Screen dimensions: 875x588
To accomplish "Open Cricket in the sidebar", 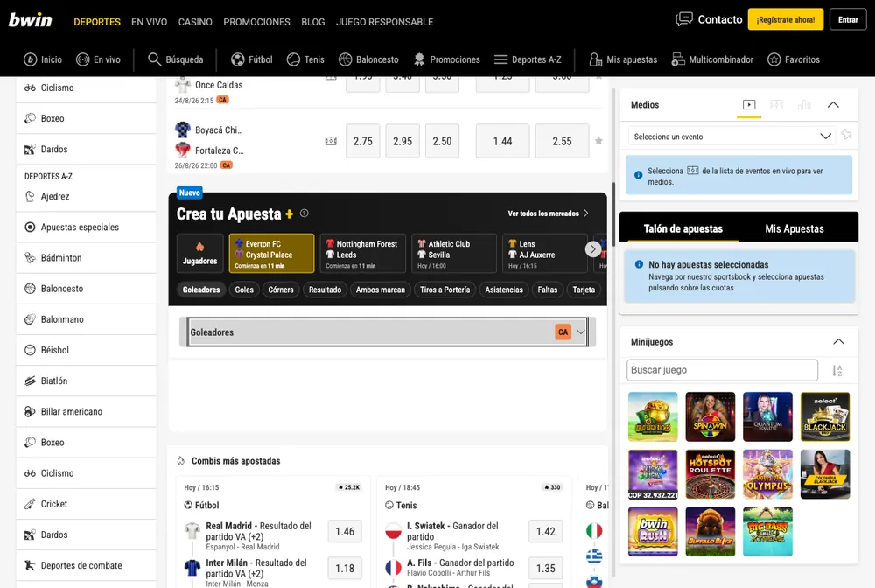I will [x=87, y=504].
